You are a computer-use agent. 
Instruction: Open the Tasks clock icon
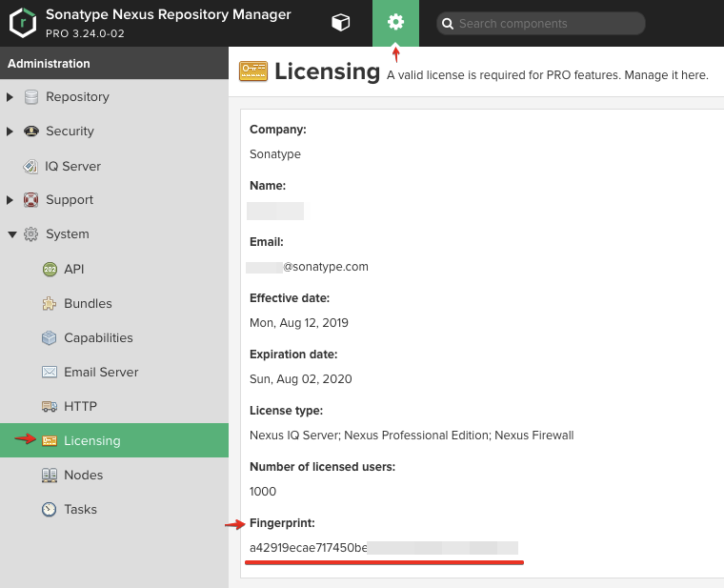pyautogui.click(x=50, y=510)
